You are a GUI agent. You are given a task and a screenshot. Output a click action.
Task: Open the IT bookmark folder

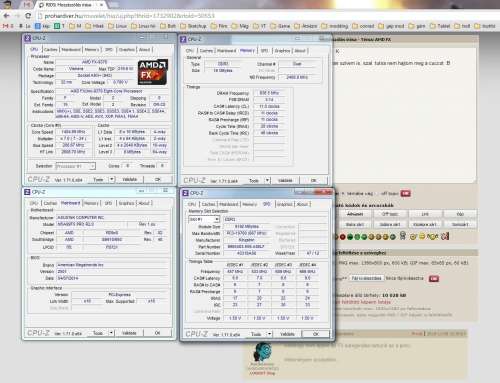tap(259, 26)
